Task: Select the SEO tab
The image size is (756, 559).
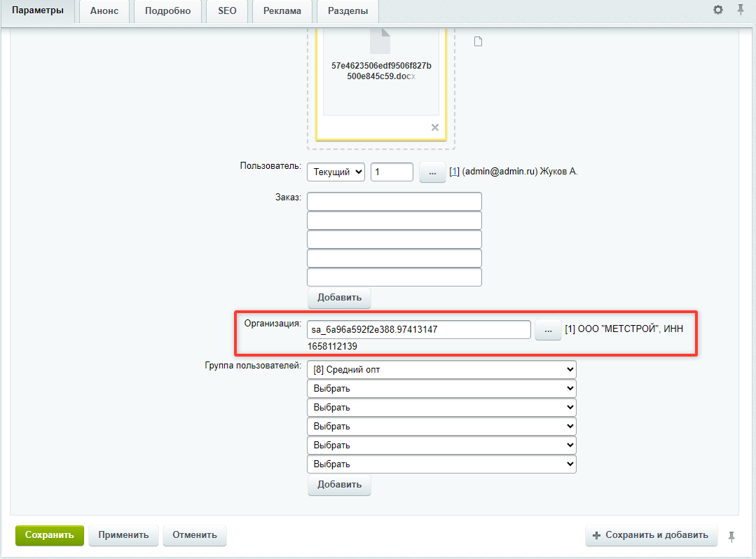Action: coord(227,11)
